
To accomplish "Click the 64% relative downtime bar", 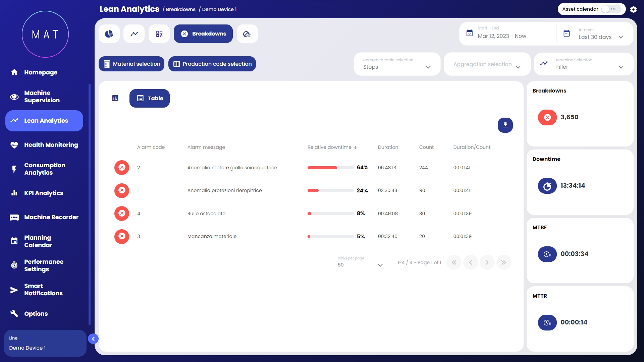I will pos(330,168).
